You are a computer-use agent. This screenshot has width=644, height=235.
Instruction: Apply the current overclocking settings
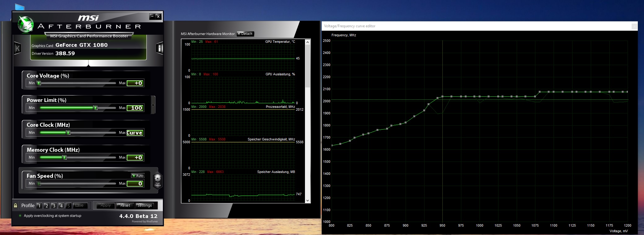click(106, 206)
